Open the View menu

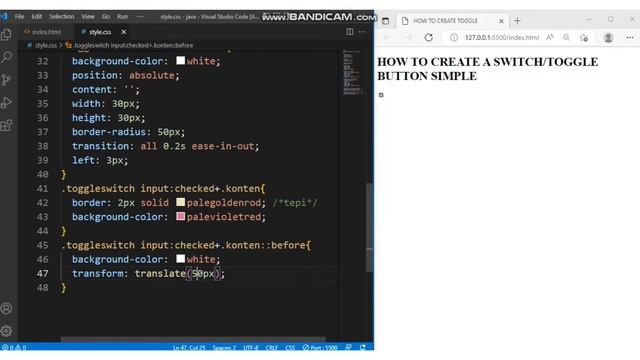pyautogui.click(x=88, y=17)
